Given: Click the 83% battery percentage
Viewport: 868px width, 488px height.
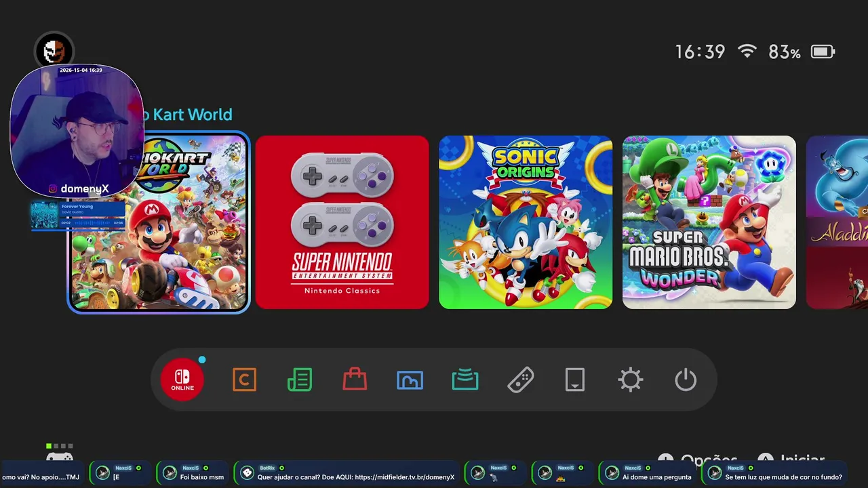Looking at the screenshot, I should (x=785, y=52).
